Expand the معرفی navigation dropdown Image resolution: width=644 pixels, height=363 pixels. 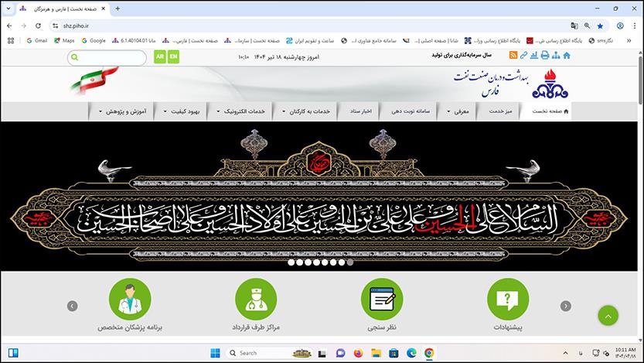(458, 111)
